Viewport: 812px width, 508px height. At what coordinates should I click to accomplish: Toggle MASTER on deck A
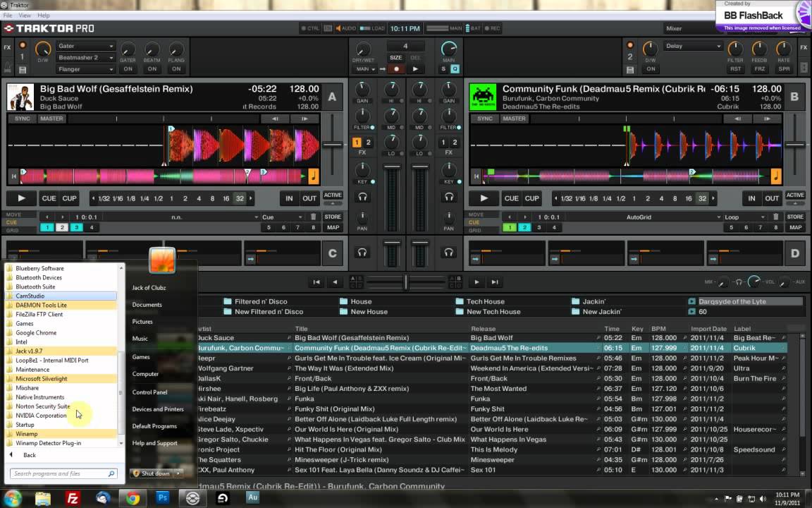point(51,119)
